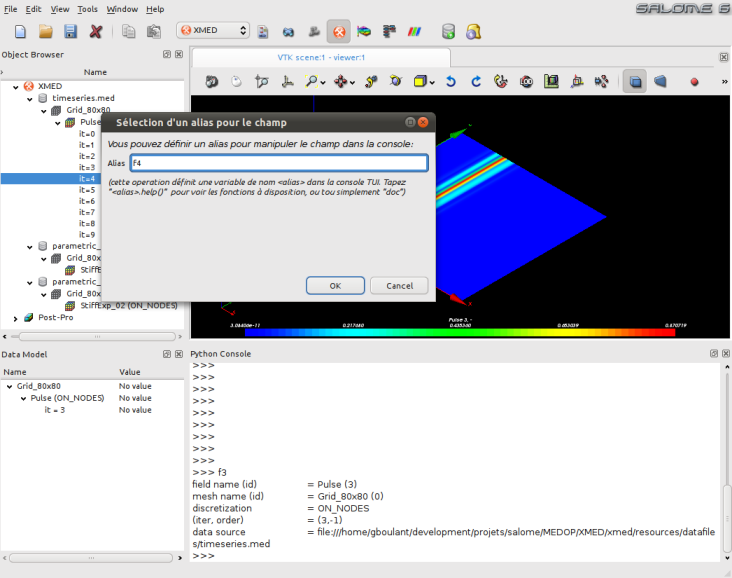Click the red sphere record icon
The image size is (732, 578).
694,82
